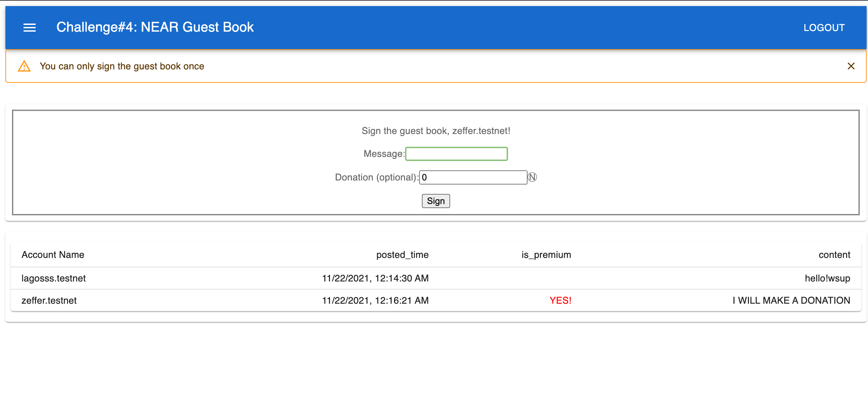This screenshot has width=868, height=402.
Task: Click the Challenge#4 NEAR Guest Book title
Action: click(155, 27)
